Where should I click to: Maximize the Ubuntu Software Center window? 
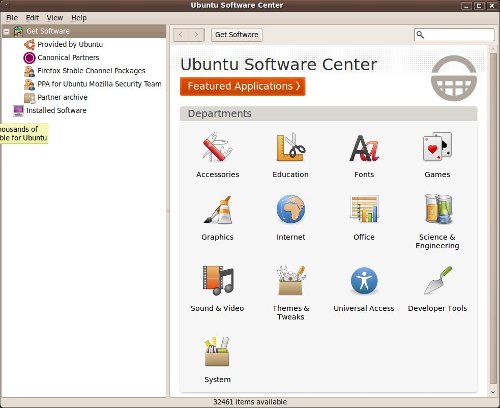click(479, 6)
